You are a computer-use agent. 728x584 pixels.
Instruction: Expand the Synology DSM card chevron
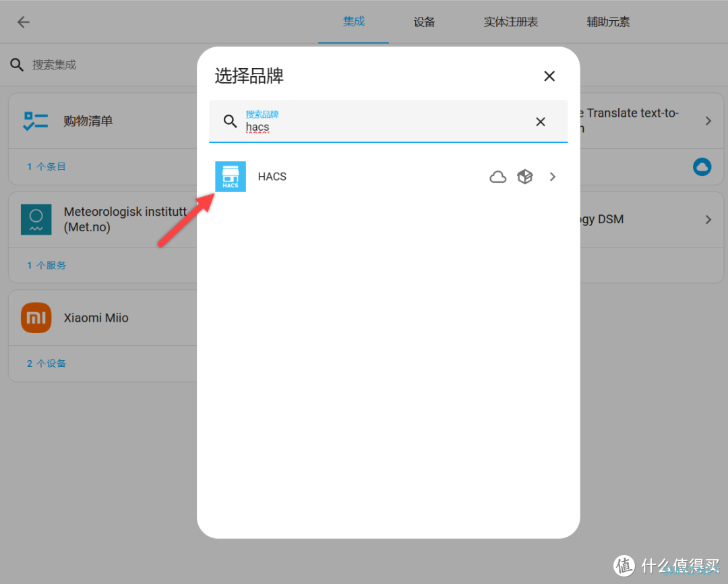[x=708, y=219]
